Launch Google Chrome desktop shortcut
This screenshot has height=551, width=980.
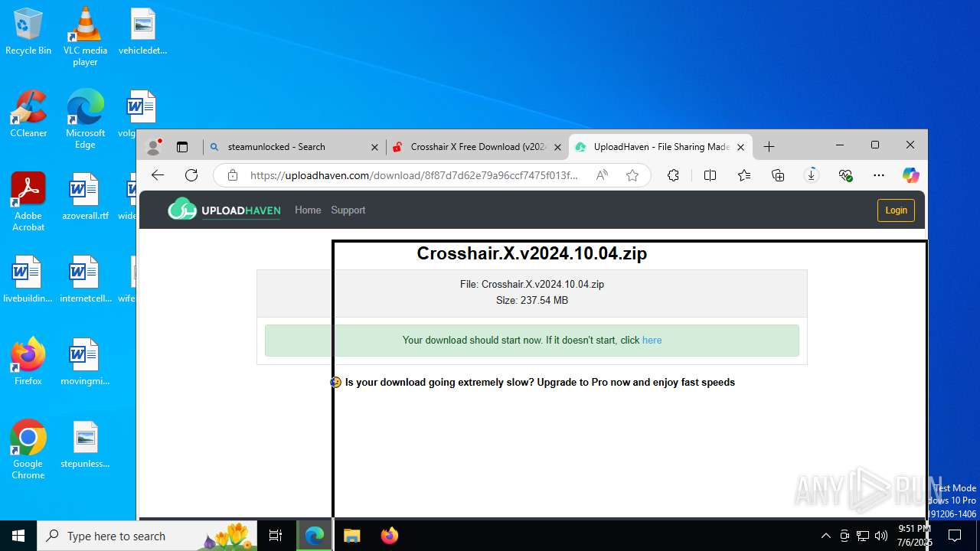[x=28, y=450]
